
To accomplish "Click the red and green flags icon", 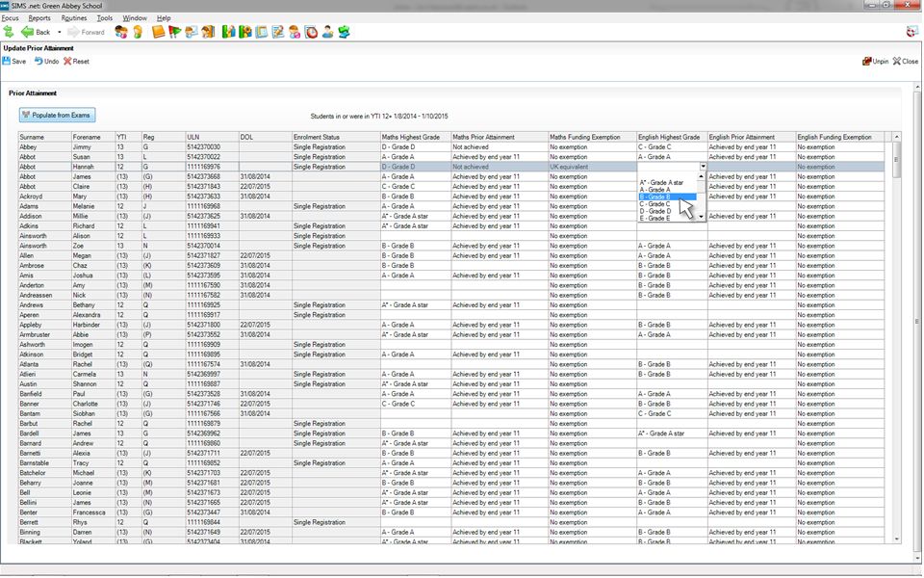I will [174, 32].
